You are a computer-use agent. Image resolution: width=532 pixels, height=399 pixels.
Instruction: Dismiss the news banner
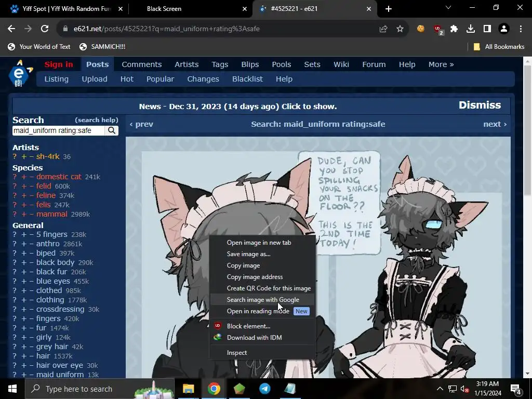[480, 105]
